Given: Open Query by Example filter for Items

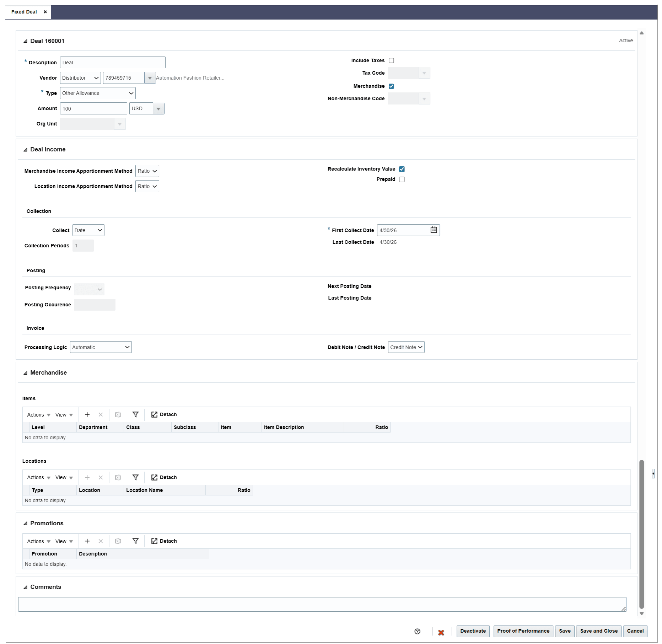Looking at the screenshot, I should [x=135, y=415].
